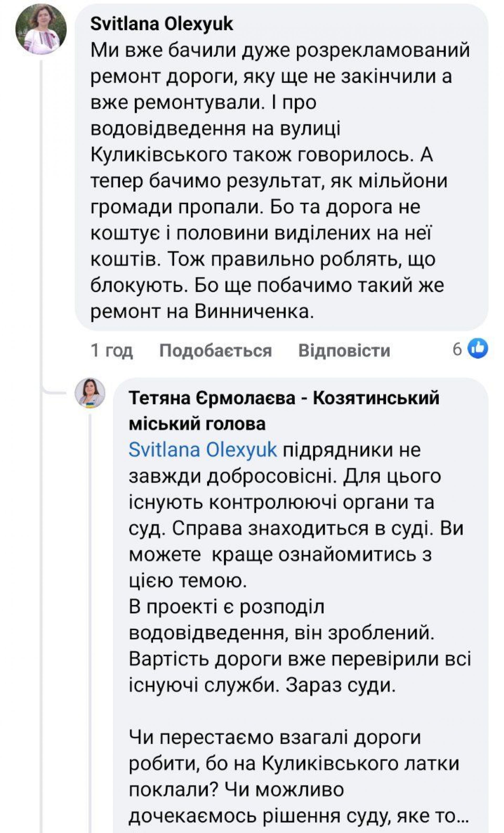Viewport: 504px width, 833px height.
Task: Open the reactions count "6"
Action: coord(457,349)
